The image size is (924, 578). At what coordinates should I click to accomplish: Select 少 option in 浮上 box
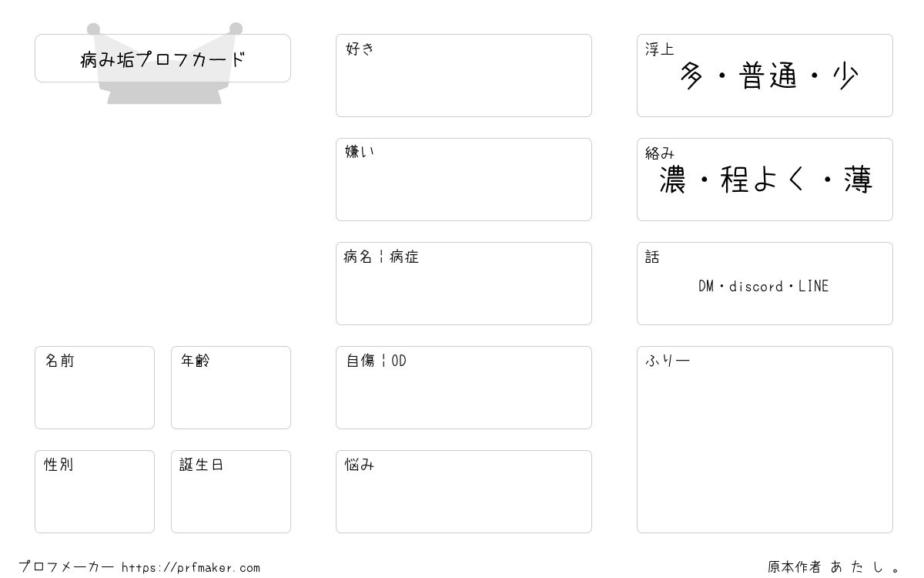(x=845, y=76)
